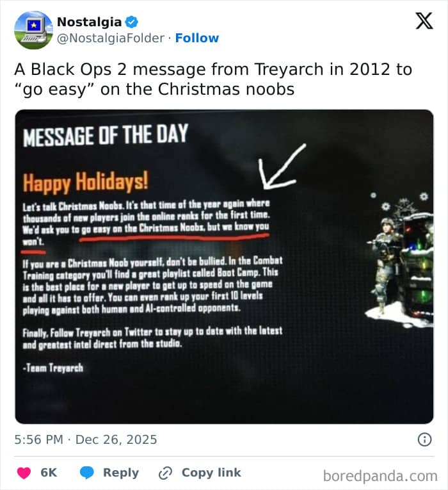Follow the NostalgiaFolder account
This screenshot has width=448, height=490.
(x=197, y=38)
